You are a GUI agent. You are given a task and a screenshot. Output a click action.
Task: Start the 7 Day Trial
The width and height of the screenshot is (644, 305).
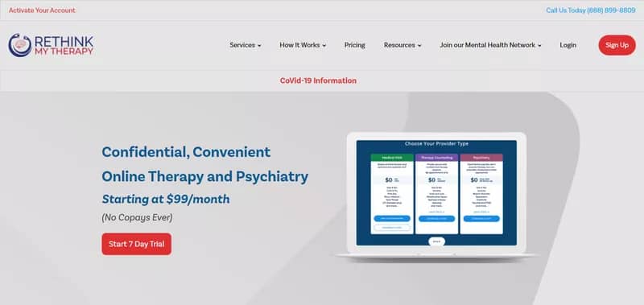[137, 244]
